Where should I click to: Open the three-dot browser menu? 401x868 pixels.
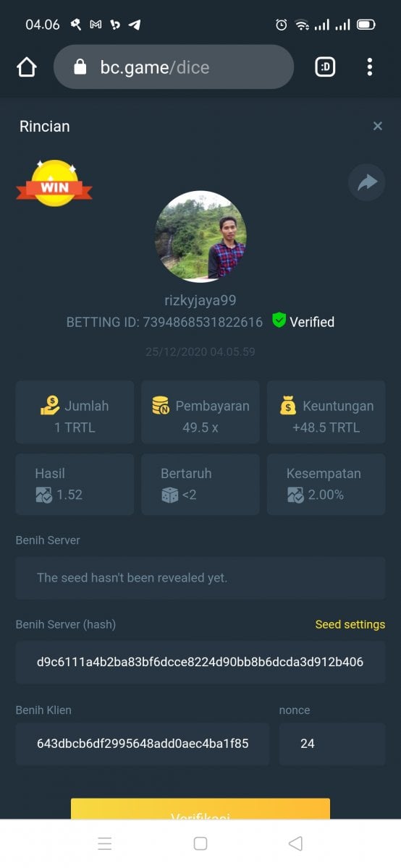pyautogui.click(x=370, y=67)
